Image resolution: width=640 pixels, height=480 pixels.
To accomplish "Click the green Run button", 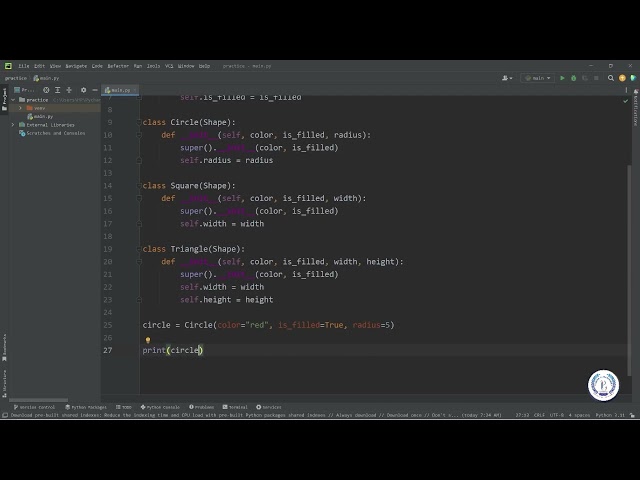I will (x=562, y=78).
